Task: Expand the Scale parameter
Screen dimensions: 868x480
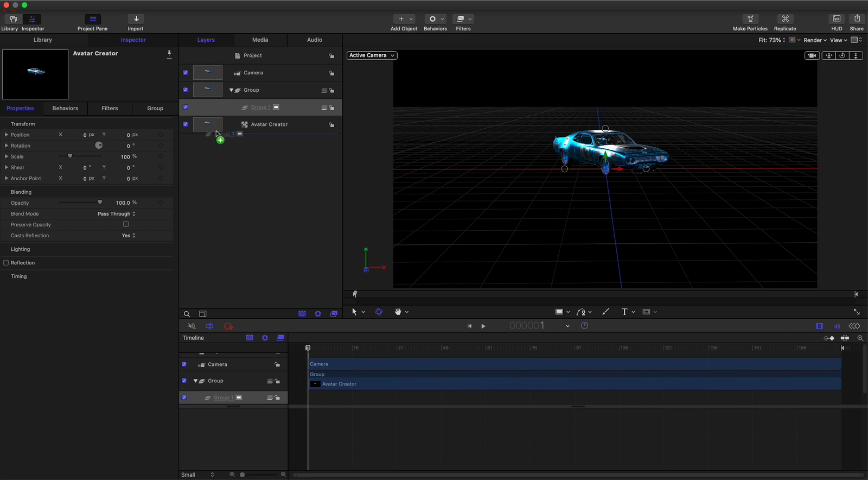Action: [x=6, y=156]
